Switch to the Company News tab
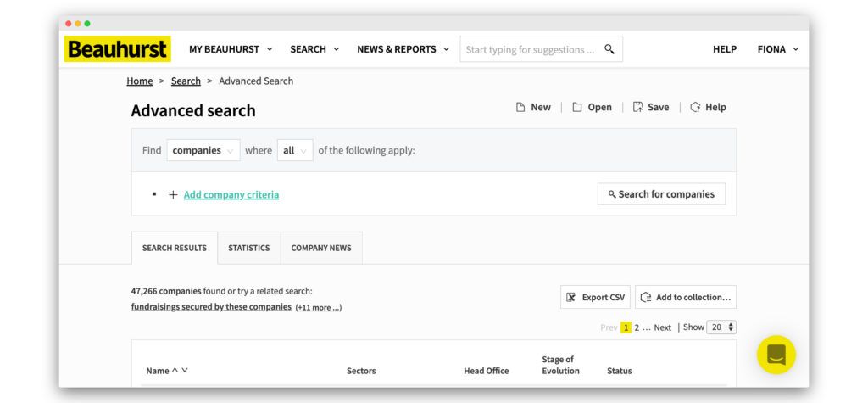Screen dimensions: 868x403 [321, 248]
